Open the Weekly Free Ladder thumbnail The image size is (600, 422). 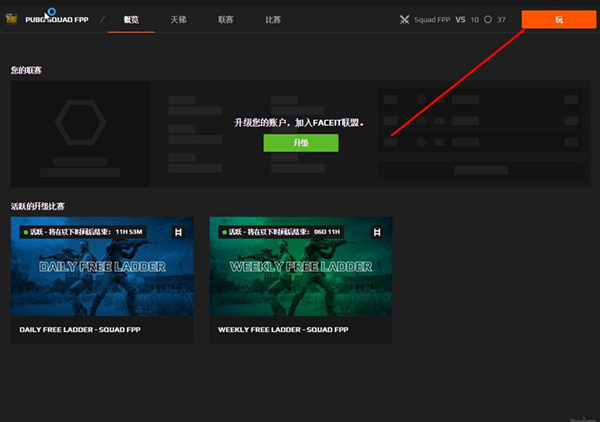pyautogui.click(x=301, y=267)
